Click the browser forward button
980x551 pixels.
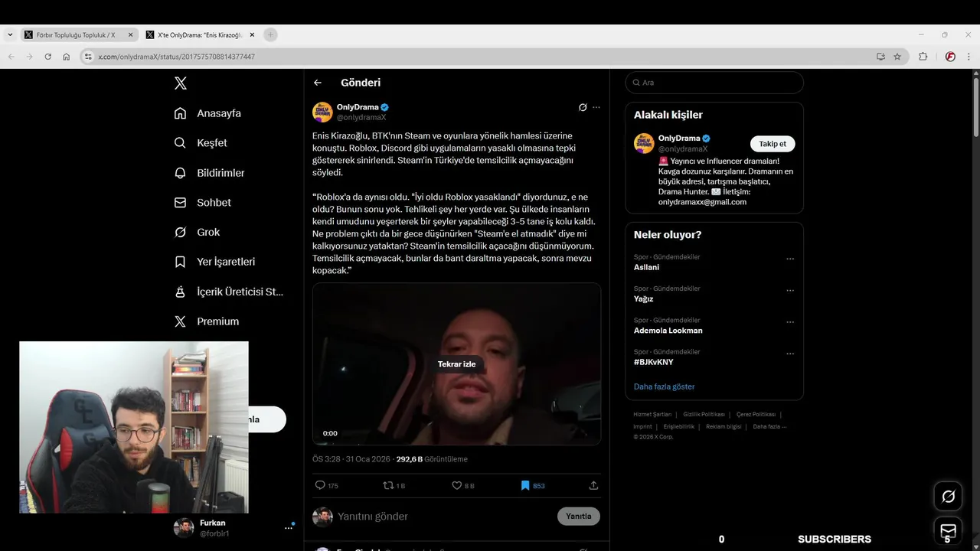click(x=29, y=57)
